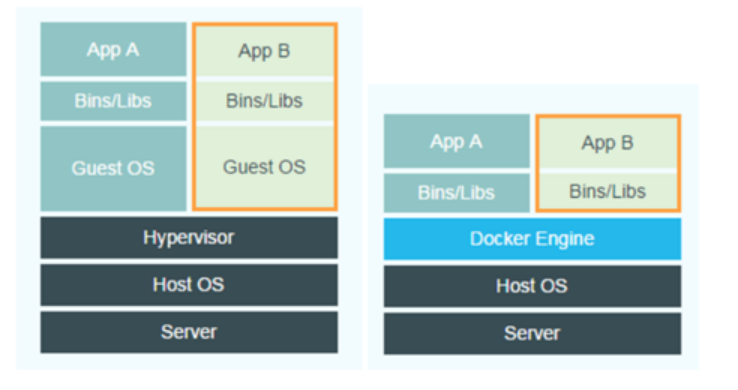Viewport: 738px width, 390px height.
Task: Click Host OS beneath Docker Engine
Action: click(532, 286)
